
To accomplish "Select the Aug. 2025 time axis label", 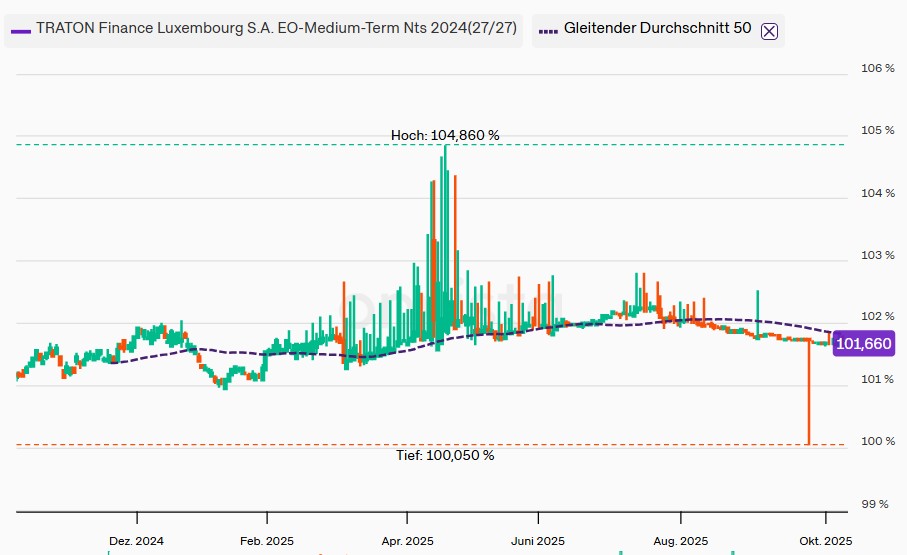I will click(680, 541).
